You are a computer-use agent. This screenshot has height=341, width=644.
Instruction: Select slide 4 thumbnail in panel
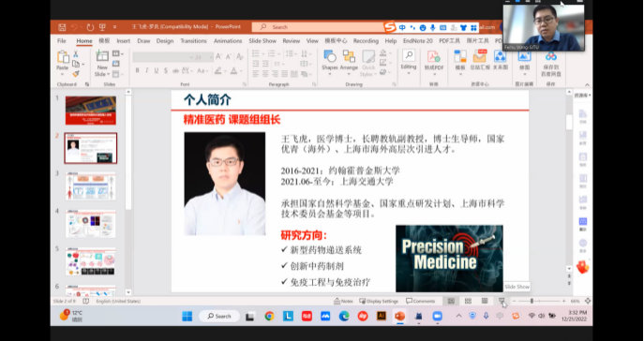click(x=91, y=224)
